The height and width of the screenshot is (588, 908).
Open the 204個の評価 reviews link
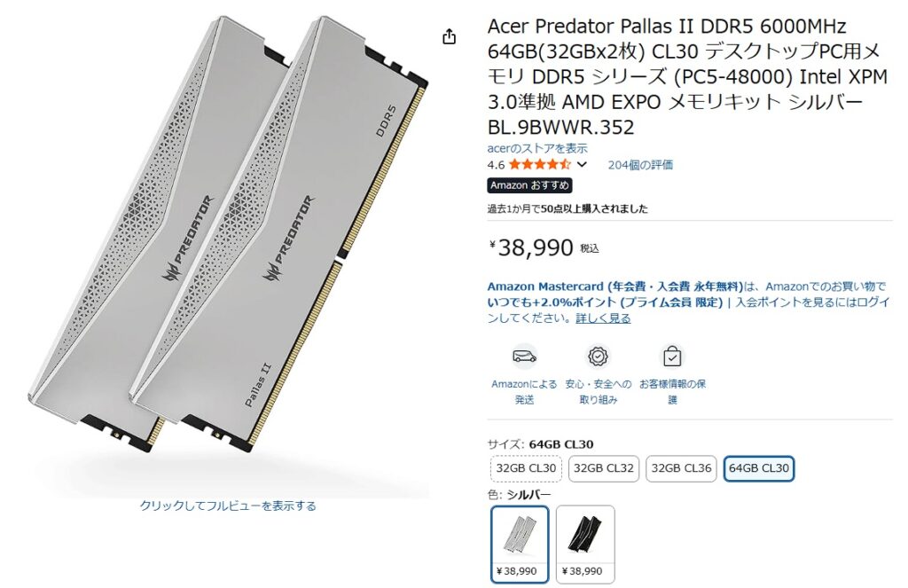(x=640, y=165)
